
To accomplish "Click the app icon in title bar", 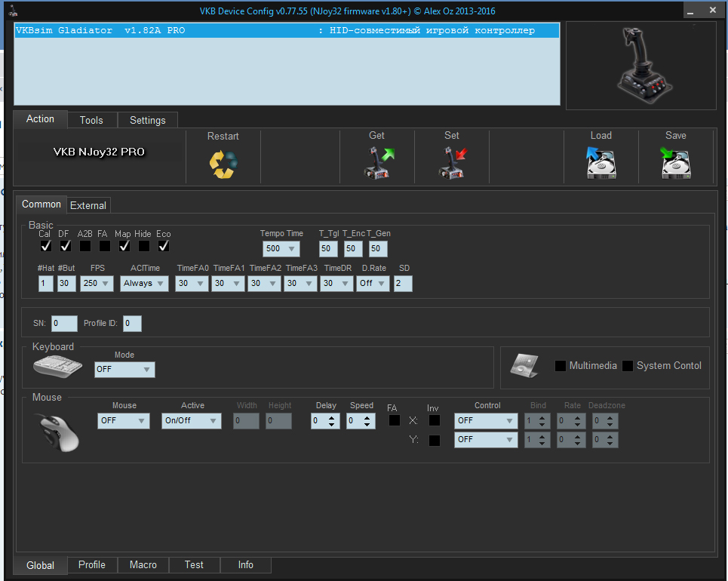I will [x=13, y=11].
